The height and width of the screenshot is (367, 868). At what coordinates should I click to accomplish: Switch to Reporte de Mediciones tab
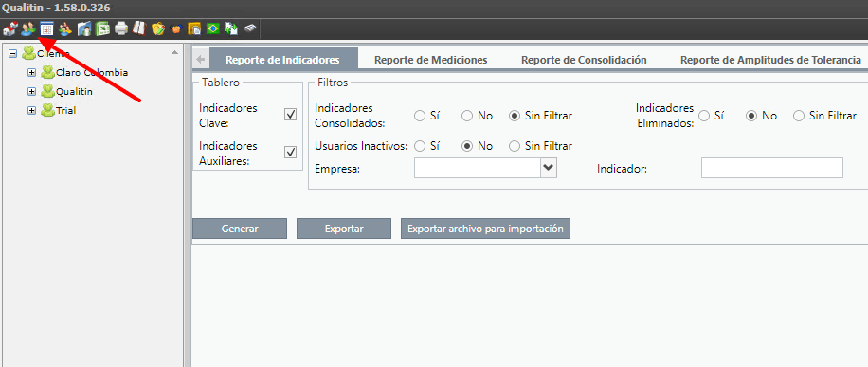pos(430,60)
